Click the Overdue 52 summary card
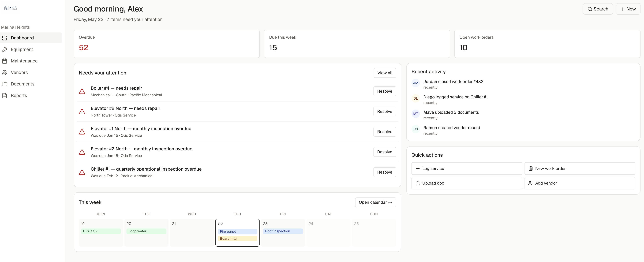The image size is (644, 262). pos(167,44)
